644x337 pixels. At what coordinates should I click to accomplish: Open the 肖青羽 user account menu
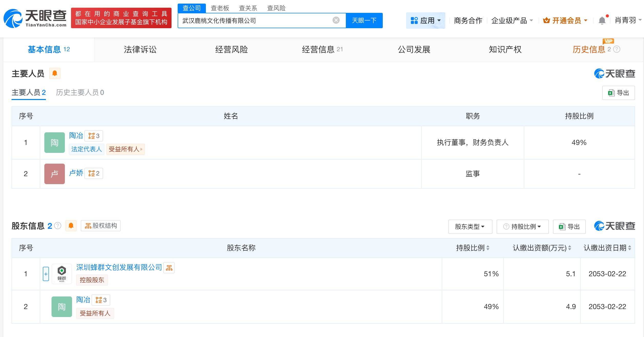click(628, 20)
